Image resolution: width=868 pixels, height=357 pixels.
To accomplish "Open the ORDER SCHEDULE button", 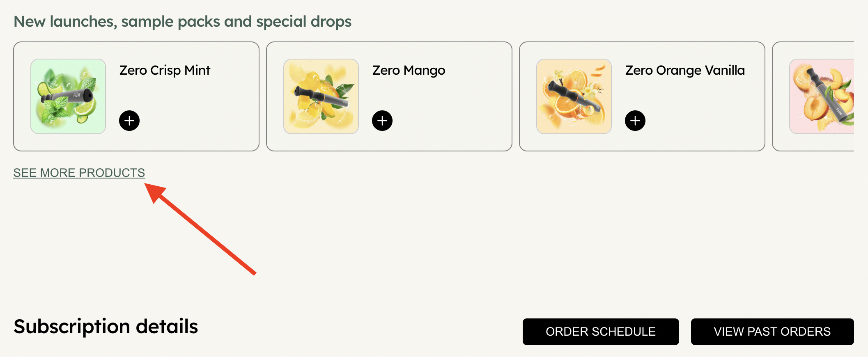I will pyautogui.click(x=601, y=332).
